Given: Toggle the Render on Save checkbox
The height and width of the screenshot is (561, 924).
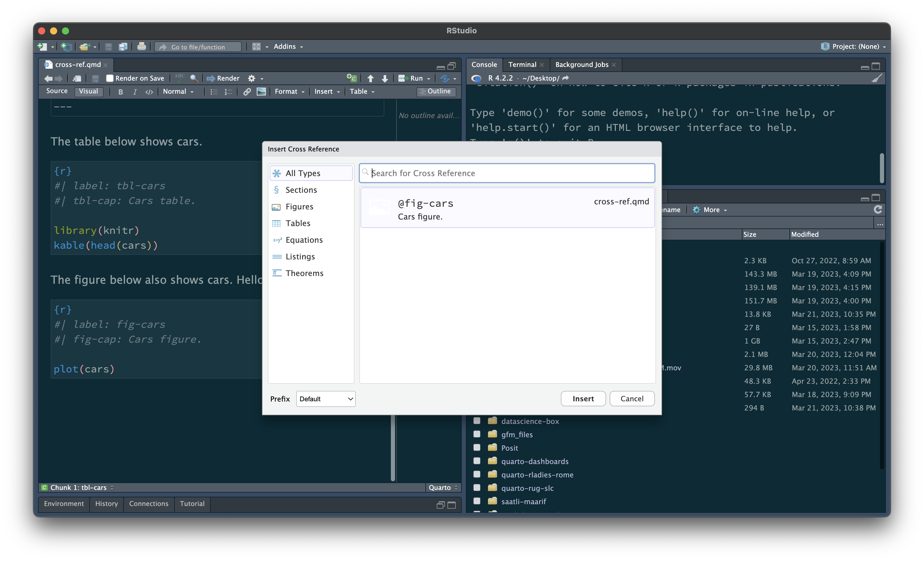Looking at the screenshot, I should click(x=110, y=78).
